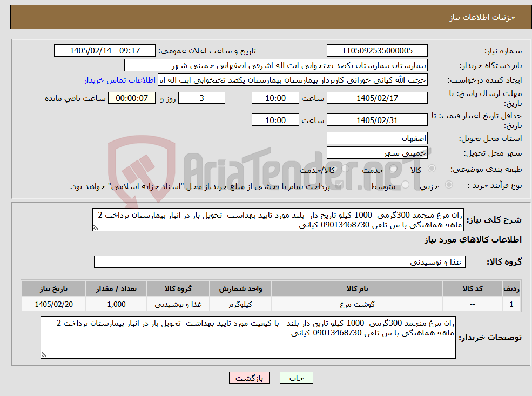
Task: Click the نام کالا column header
Action: [x=357, y=289]
